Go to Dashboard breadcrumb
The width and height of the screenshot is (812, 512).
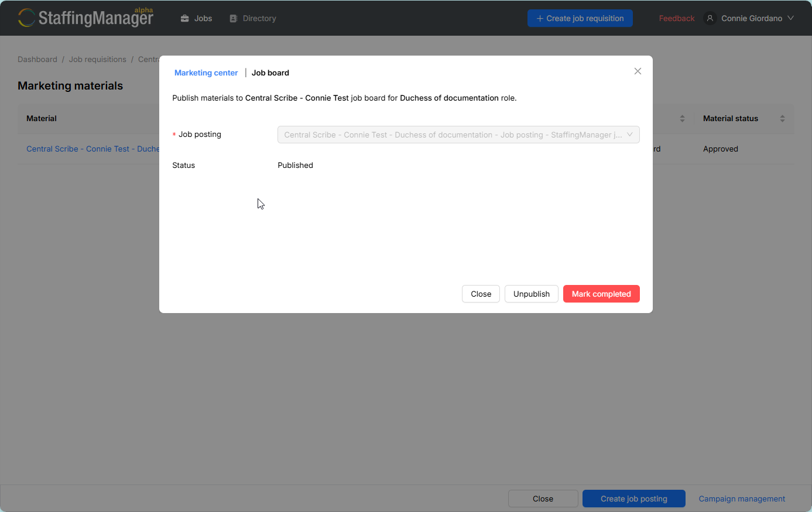tap(37, 59)
